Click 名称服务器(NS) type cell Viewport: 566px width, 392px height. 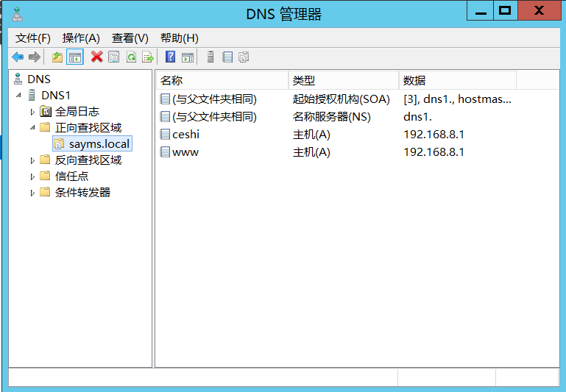(x=332, y=116)
